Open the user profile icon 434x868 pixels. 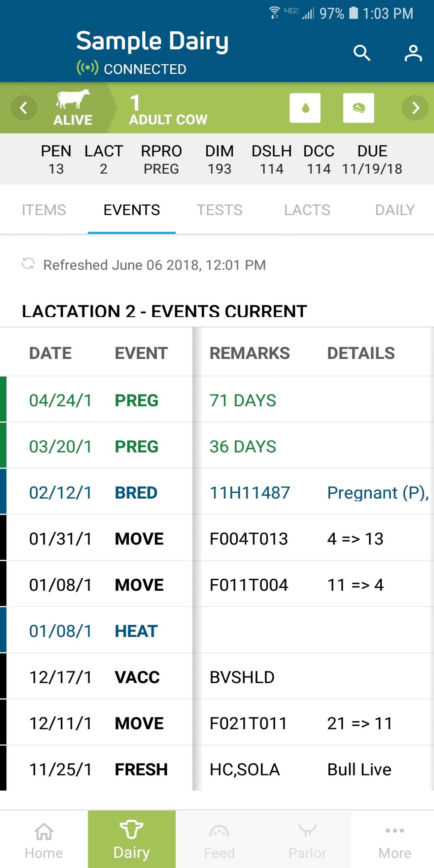[x=413, y=53]
